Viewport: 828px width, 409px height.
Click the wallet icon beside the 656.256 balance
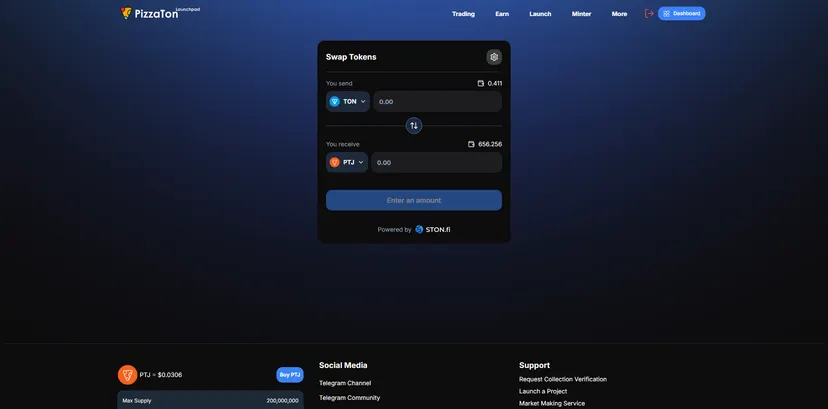pyautogui.click(x=471, y=144)
